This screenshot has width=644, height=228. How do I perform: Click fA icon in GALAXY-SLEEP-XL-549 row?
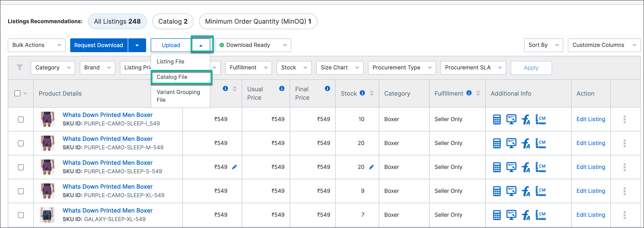[525, 215]
